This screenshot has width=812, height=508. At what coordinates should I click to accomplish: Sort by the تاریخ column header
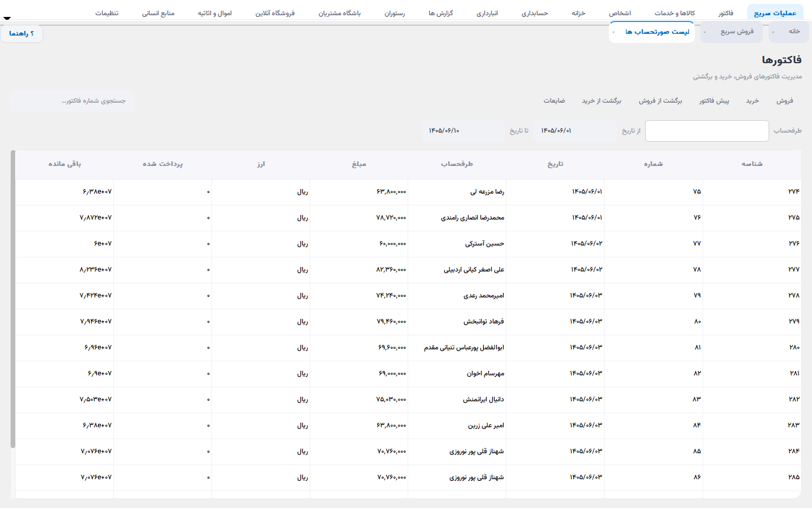[555, 164]
